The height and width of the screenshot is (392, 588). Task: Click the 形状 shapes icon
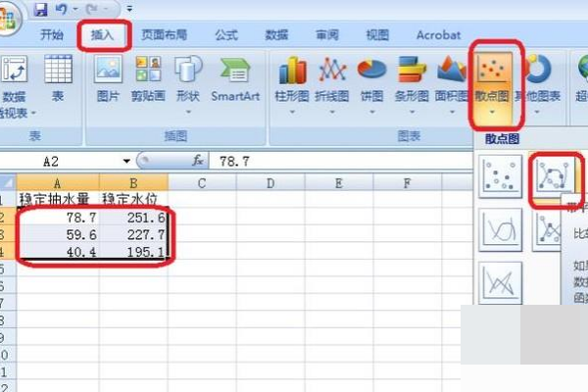(188, 69)
